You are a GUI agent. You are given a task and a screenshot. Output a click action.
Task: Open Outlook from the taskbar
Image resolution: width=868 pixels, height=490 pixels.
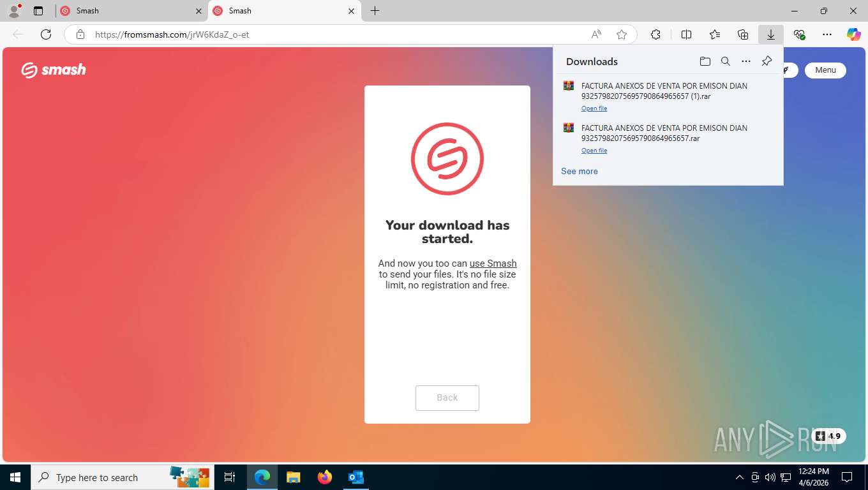[356, 477]
